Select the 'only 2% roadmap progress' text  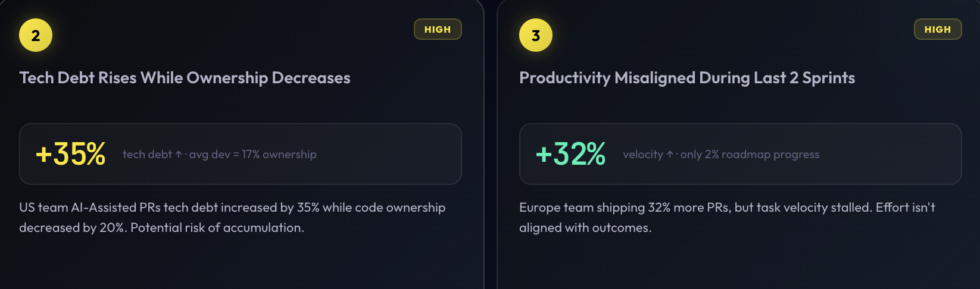click(750, 155)
